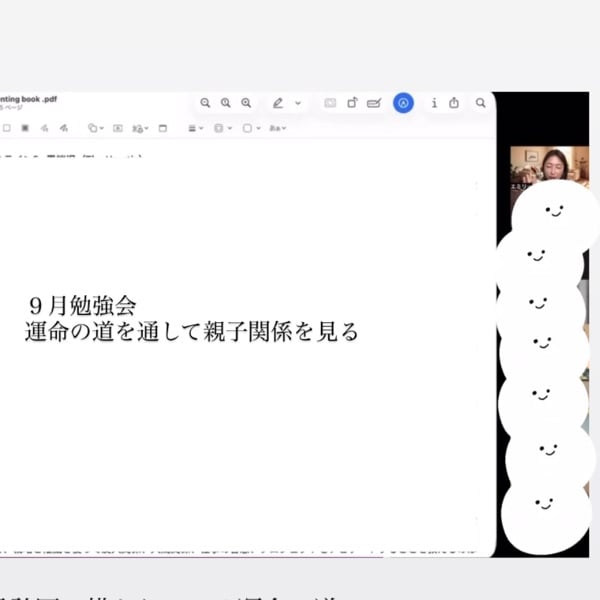Viewport: 600px width, 600px height.
Task: Click the search magnifier icon
Action: pos(481,103)
